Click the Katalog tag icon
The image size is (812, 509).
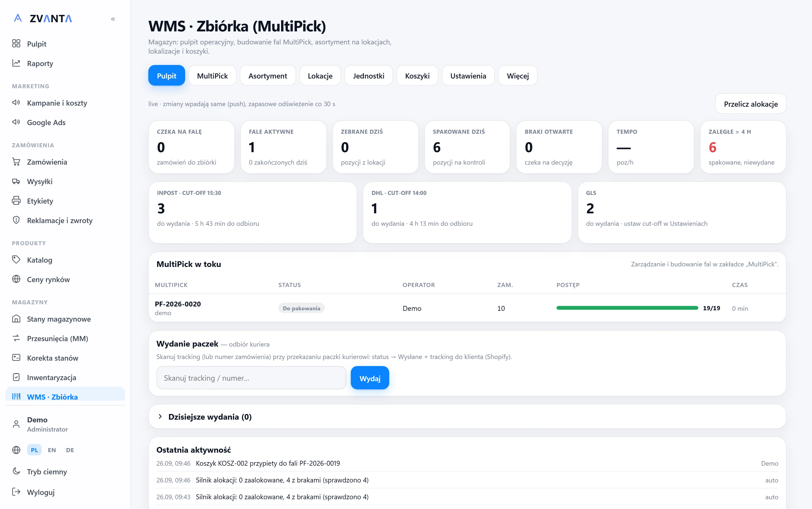click(16, 260)
